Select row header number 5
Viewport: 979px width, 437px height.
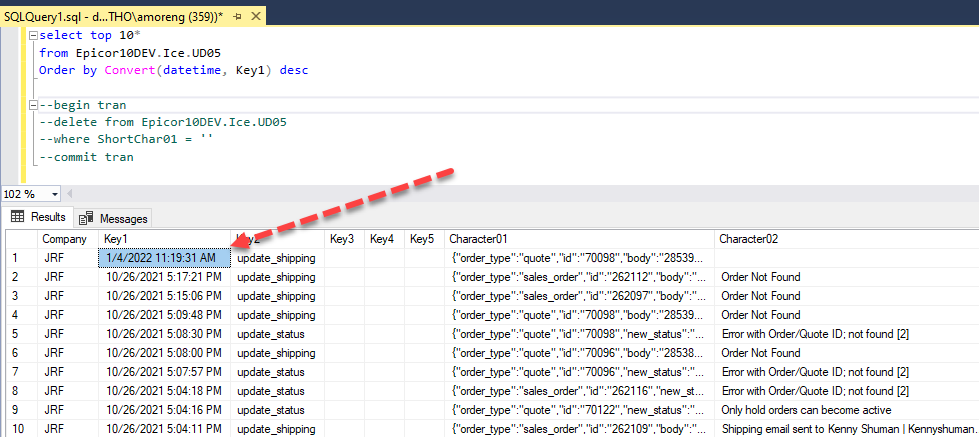click(x=21, y=334)
